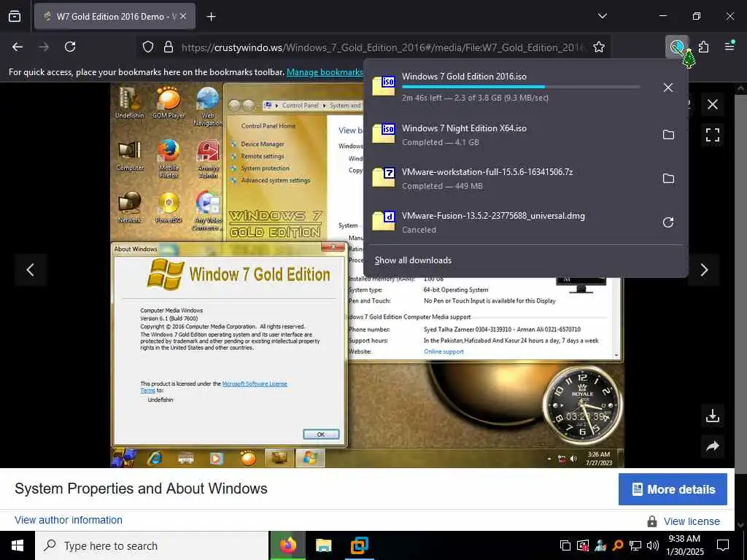Click System Properties and About Windows caption

tap(141, 489)
